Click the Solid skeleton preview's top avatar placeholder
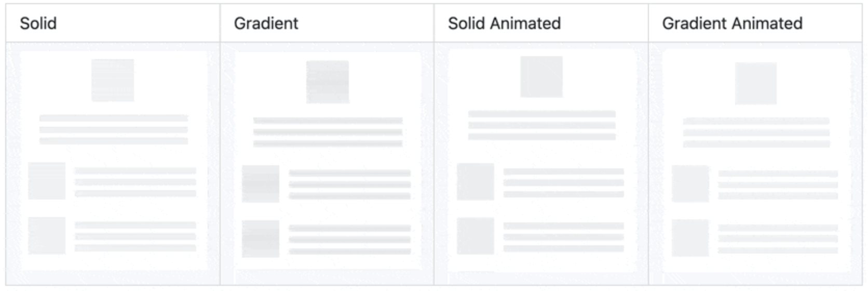The image size is (868, 291). (x=113, y=80)
